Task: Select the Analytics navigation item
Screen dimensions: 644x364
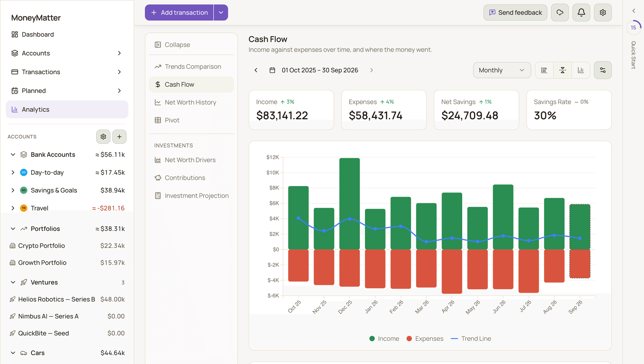Action: point(67,110)
